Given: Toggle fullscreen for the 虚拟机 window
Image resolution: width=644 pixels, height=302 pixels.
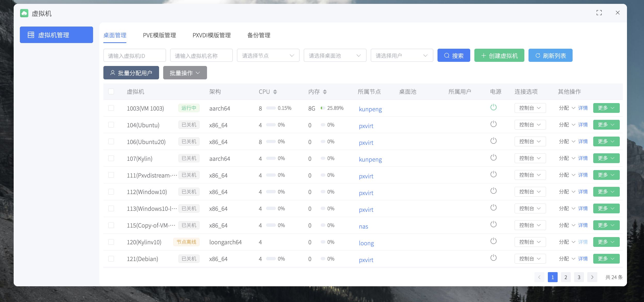Looking at the screenshot, I should click(x=599, y=13).
